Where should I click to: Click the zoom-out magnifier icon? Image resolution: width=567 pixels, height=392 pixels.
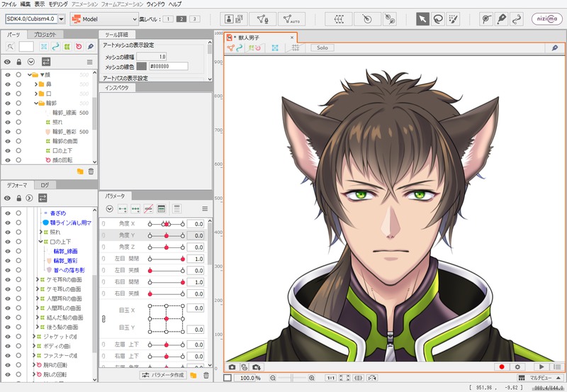pos(273,378)
